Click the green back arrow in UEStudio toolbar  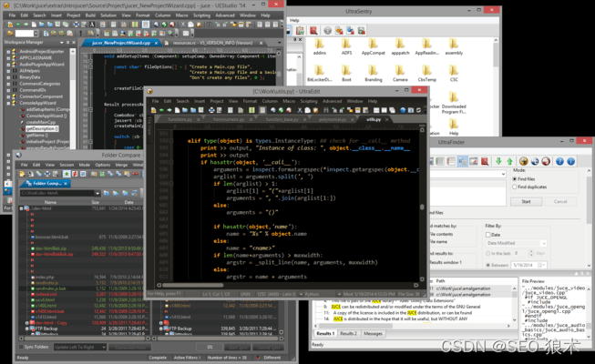pos(18,25)
